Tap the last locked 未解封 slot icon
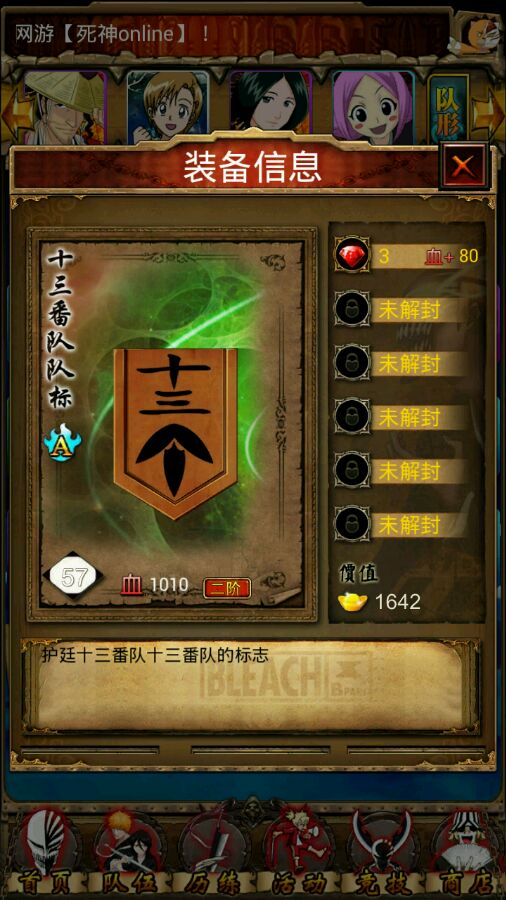 pyautogui.click(x=352, y=523)
